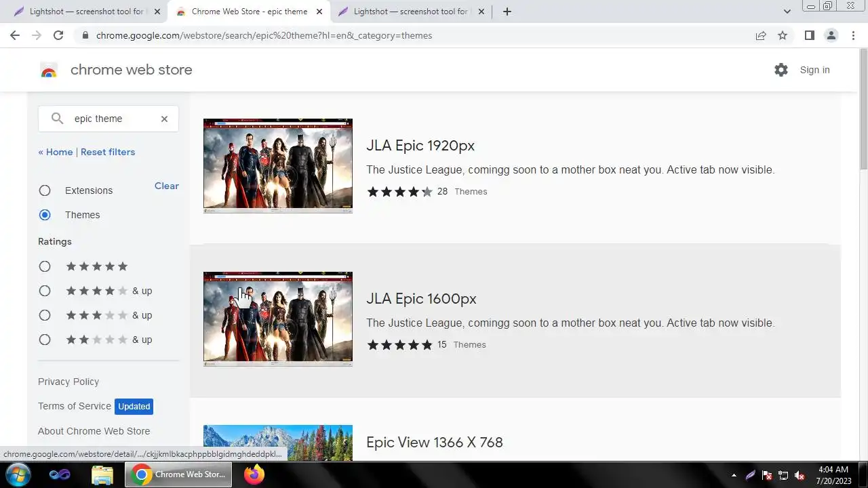868x488 pixels.
Task: Filter by four stars & up
Action: click(x=45, y=291)
